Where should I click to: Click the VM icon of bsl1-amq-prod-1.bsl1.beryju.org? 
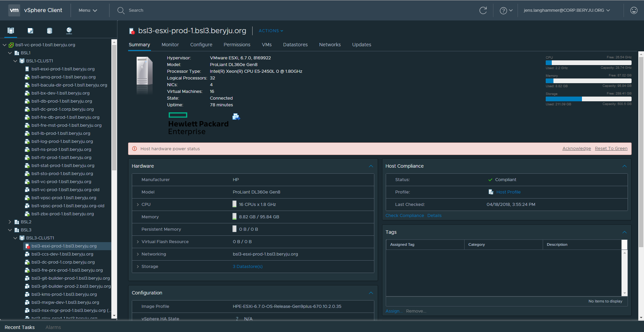click(x=27, y=77)
